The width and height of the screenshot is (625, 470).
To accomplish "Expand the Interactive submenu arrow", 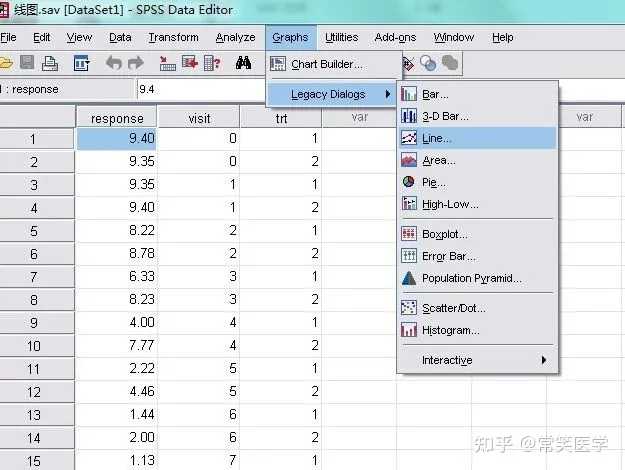I will click(544, 360).
